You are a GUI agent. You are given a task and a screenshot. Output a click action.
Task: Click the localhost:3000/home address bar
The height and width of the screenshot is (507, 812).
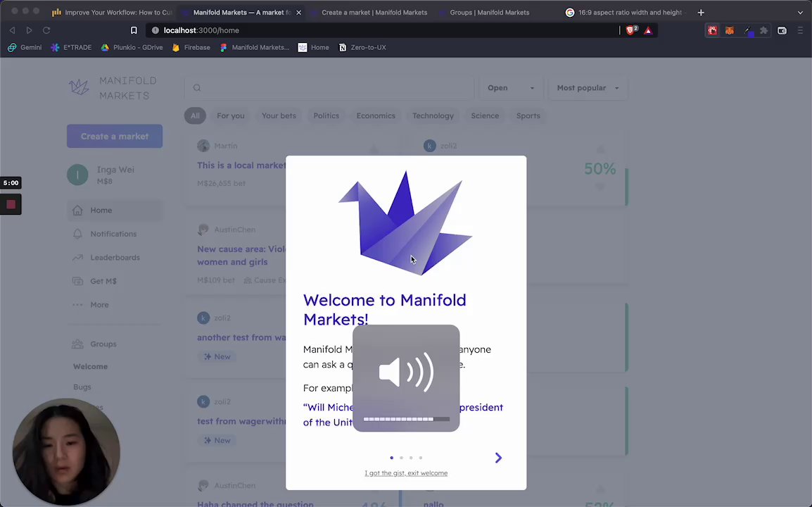pyautogui.click(x=382, y=30)
